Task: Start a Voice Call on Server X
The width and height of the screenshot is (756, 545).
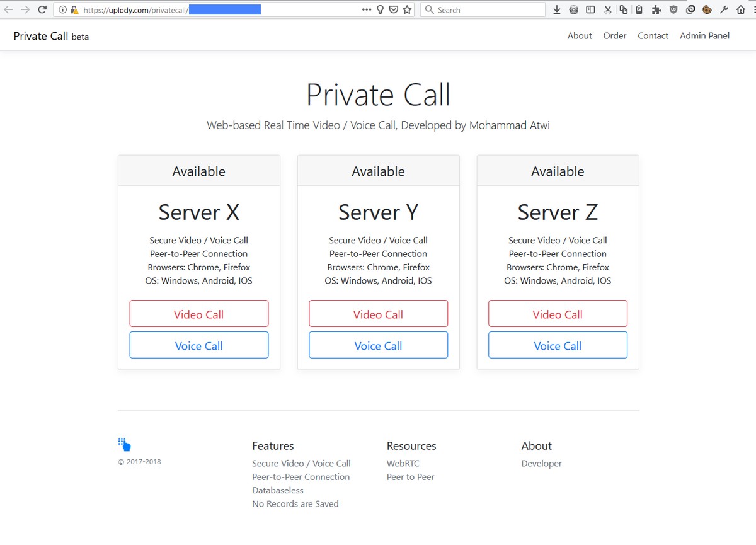Action: pos(199,345)
